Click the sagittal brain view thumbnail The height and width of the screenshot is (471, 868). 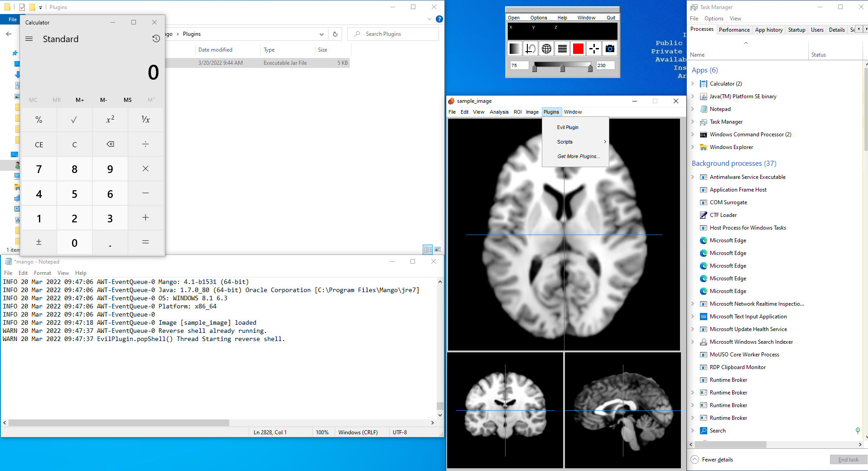coord(622,410)
